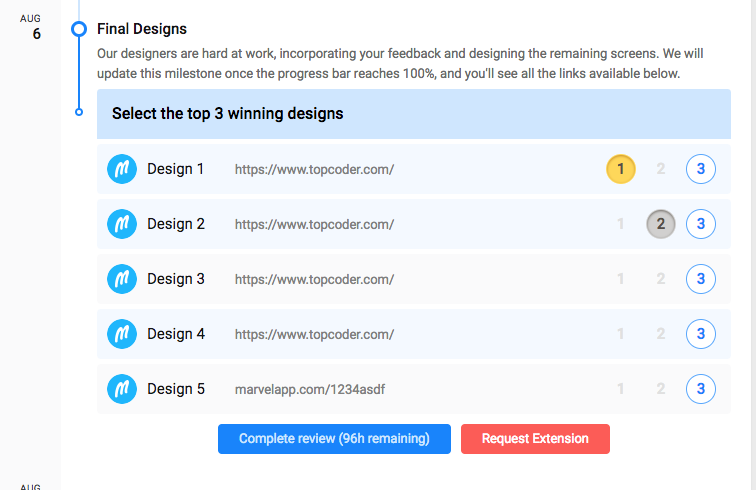This screenshot has height=490, width=756.
Task: Select rank 1 for Design 3
Action: click(x=621, y=279)
